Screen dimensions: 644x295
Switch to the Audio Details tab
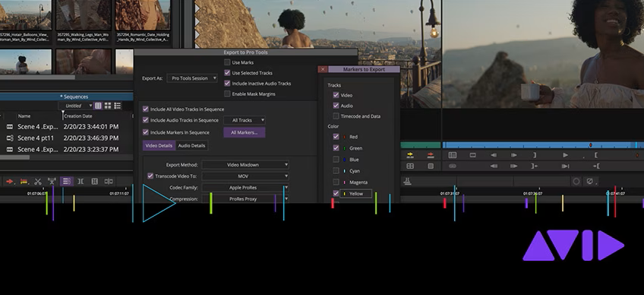pos(192,146)
